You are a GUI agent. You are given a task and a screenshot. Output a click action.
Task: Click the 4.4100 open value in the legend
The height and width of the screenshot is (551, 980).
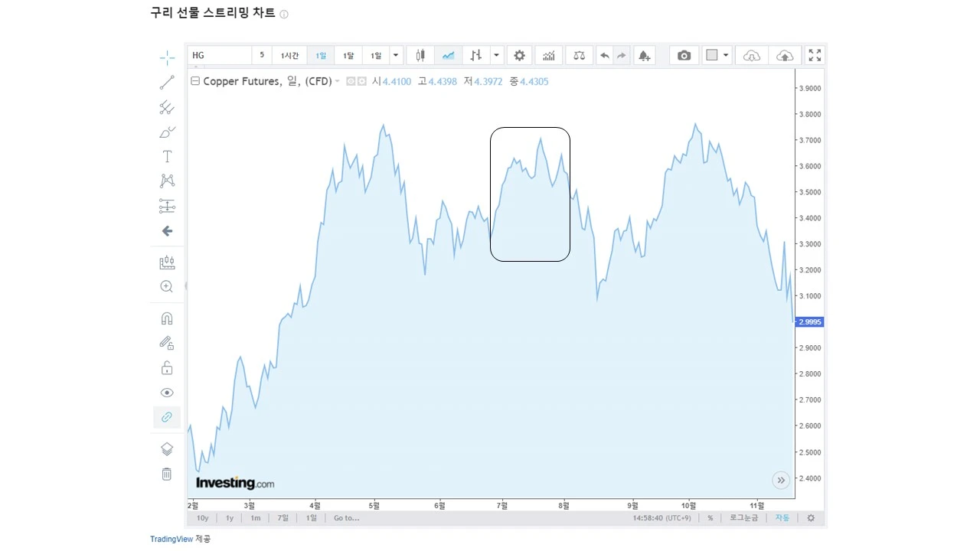coord(397,81)
